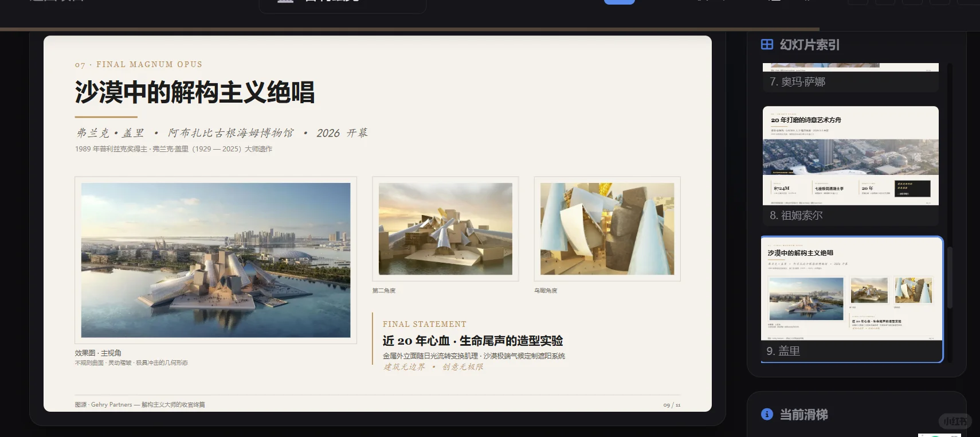Click the italic tagline 建筑无边界 · 创意无极限
This screenshot has width=980, height=437.
point(433,367)
